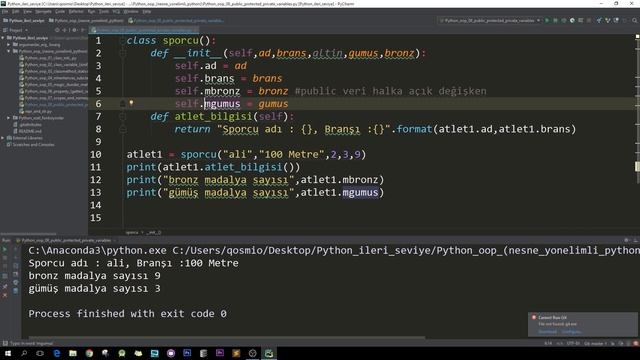This screenshot has width=640, height=360.
Task: Click the print icon in Run panel
Action: pos(16,282)
